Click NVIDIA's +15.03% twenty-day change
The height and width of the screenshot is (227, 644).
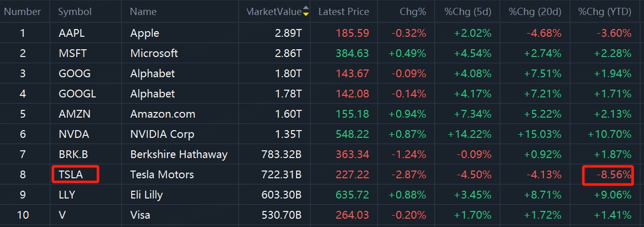(x=540, y=134)
